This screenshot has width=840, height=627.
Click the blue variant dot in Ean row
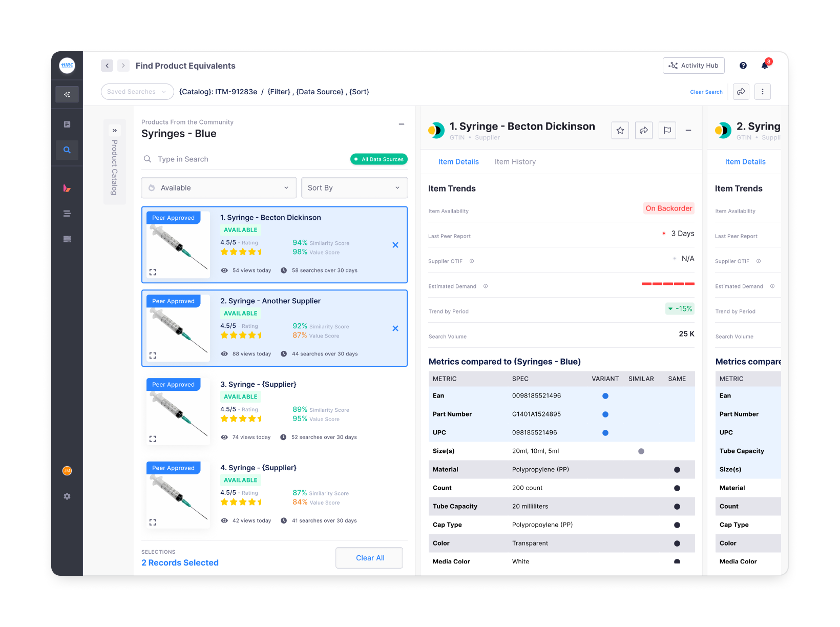[x=605, y=396]
